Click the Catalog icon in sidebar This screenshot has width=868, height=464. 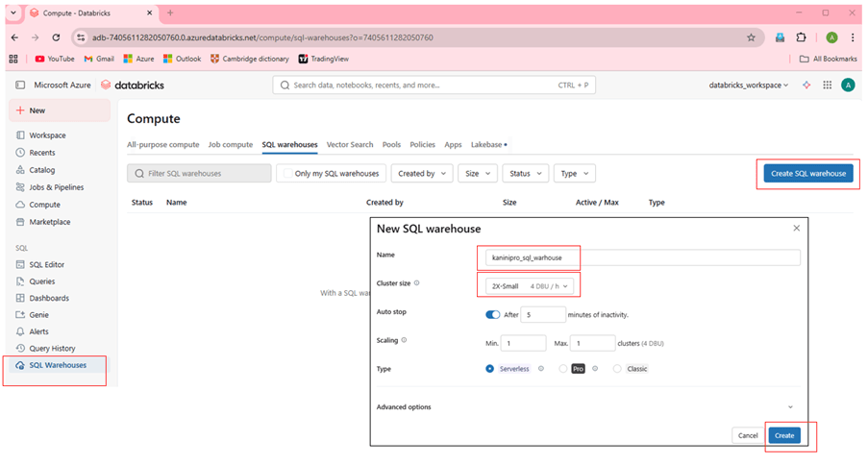pos(20,170)
